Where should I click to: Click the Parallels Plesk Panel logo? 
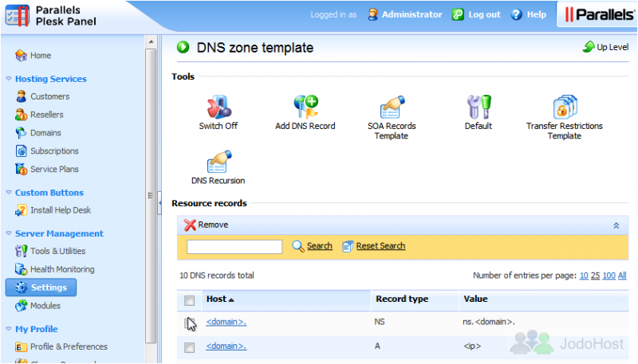[51, 16]
